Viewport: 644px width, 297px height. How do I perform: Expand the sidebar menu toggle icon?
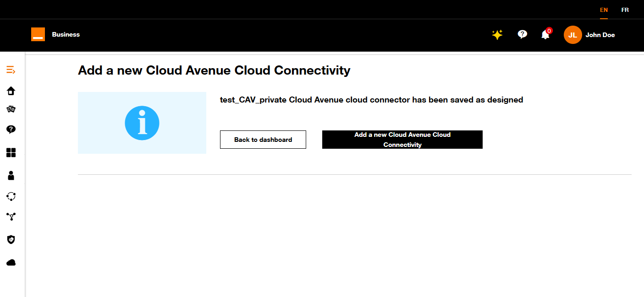[11, 70]
